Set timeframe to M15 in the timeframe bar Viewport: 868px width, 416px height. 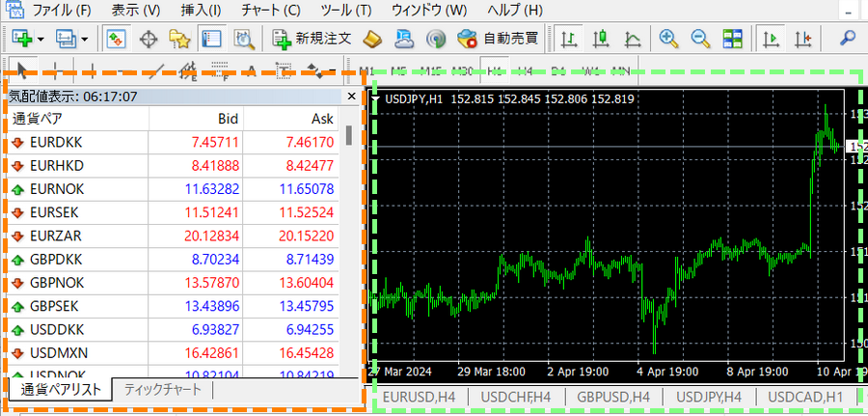click(x=429, y=70)
